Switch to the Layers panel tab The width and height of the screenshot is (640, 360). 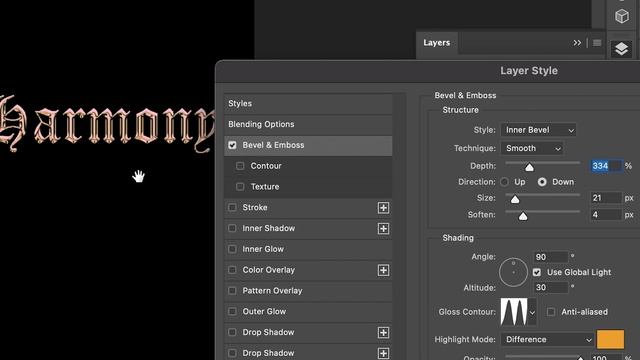(436, 43)
